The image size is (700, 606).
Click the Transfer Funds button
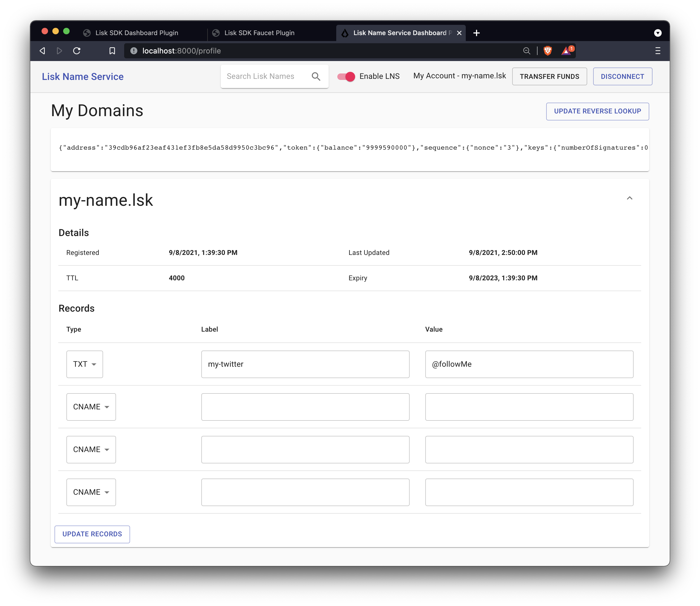[x=549, y=76]
